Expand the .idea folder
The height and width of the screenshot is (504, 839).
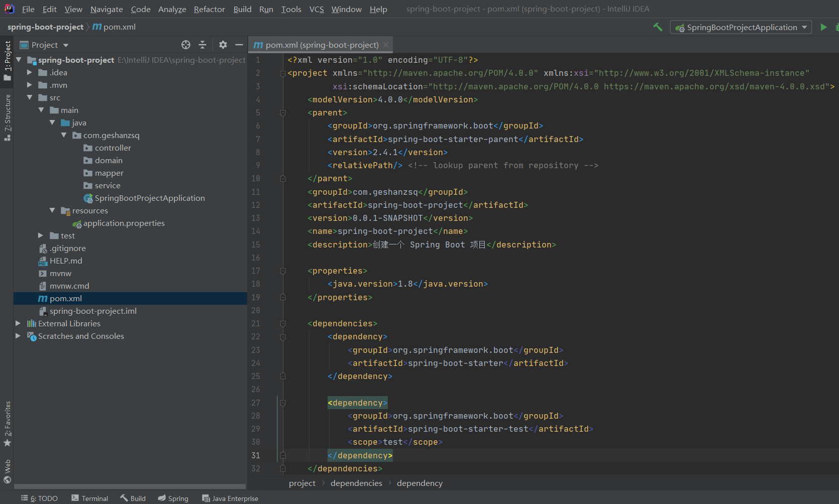pyautogui.click(x=30, y=72)
